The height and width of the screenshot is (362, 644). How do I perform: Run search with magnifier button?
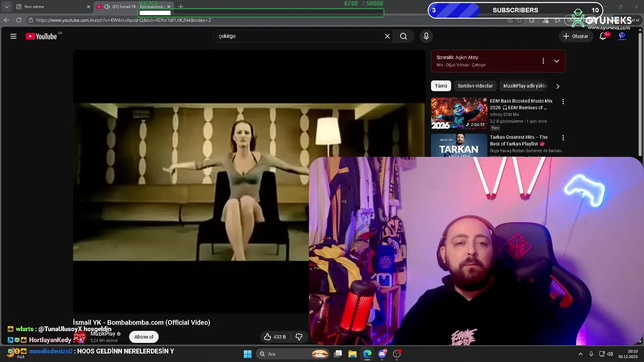pos(404,36)
